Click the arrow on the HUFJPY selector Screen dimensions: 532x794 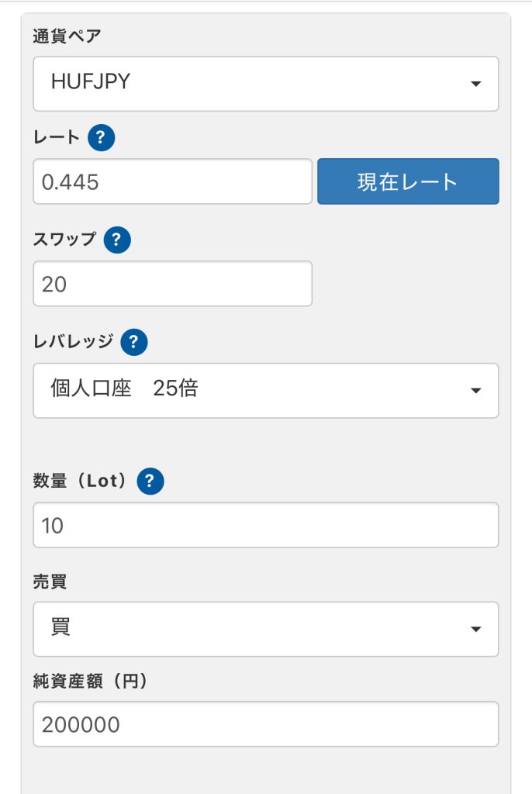click(x=475, y=84)
